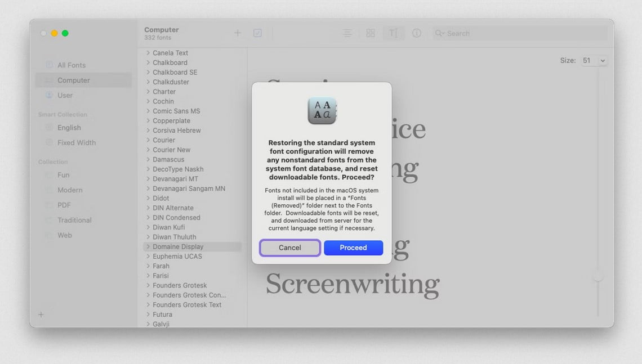Select Devanagari MT in font list

coord(175,179)
